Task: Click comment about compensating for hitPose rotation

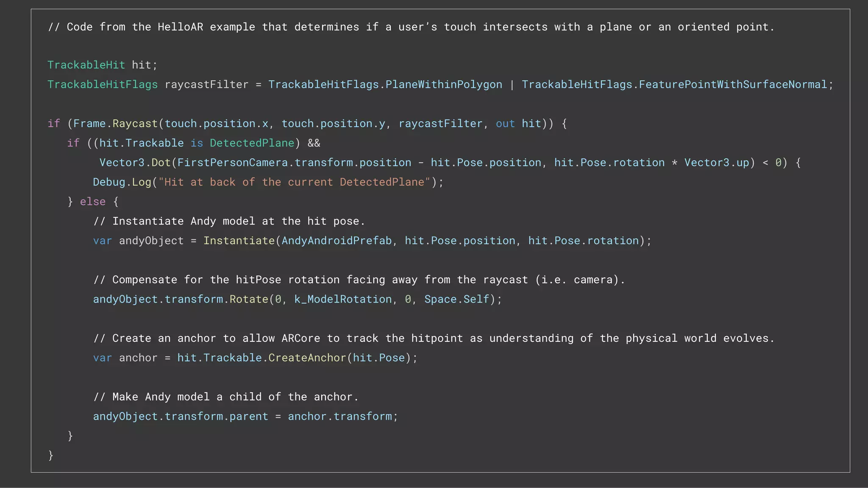Action: click(x=359, y=280)
